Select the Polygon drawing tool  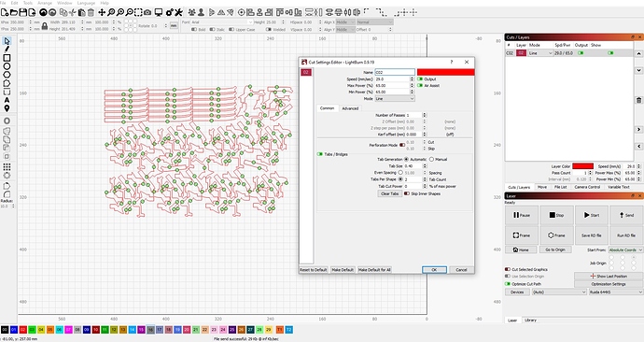pos(7,75)
